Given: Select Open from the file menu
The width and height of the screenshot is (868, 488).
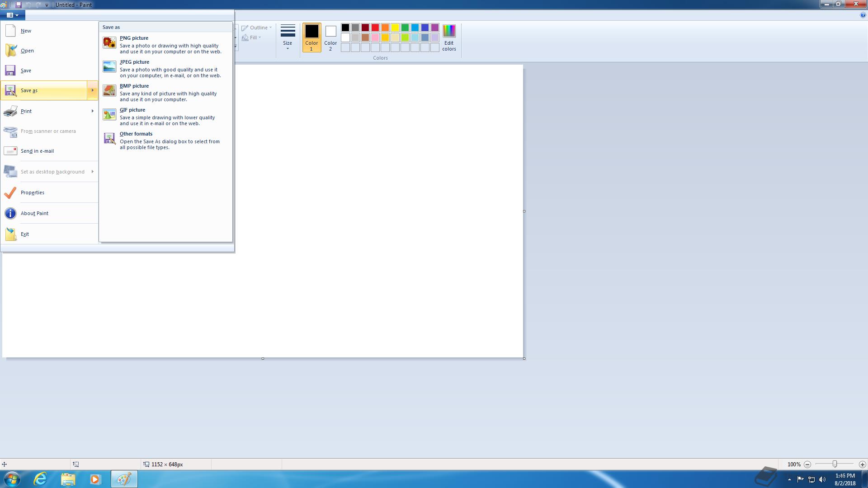Looking at the screenshot, I should [x=49, y=51].
